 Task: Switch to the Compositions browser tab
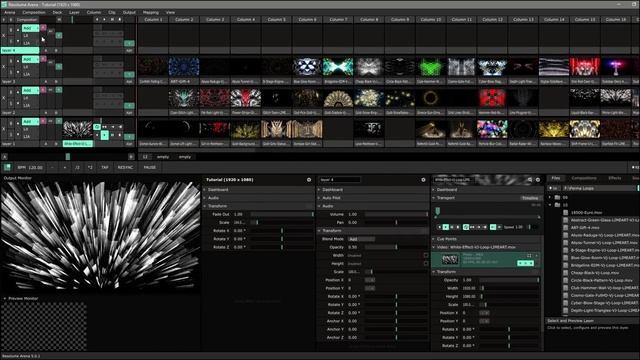pos(584,178)
